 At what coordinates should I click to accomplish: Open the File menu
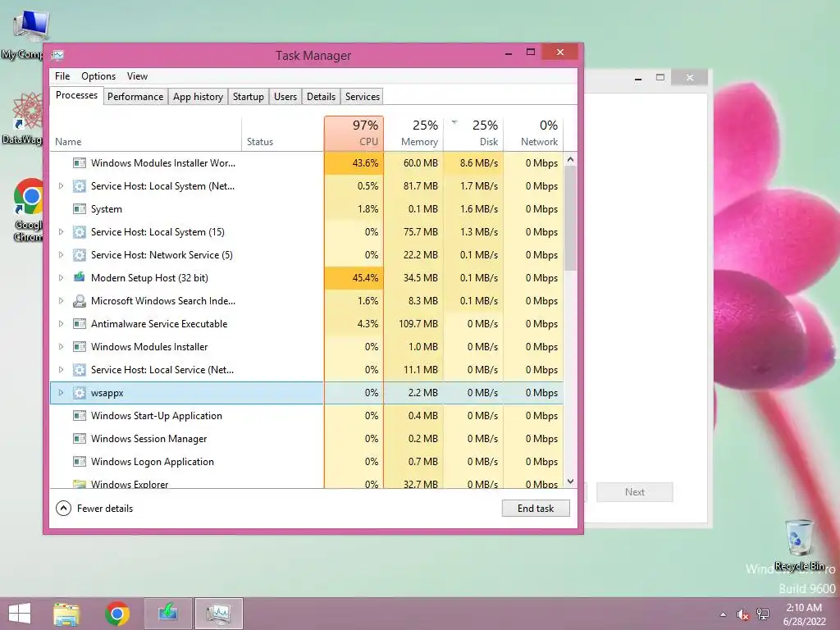(x=62, y=76)
